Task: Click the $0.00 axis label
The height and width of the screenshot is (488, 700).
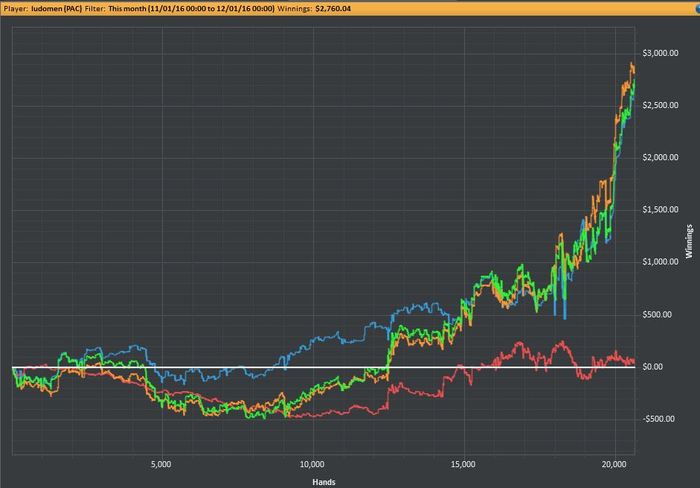Action: tap(652, 367)
